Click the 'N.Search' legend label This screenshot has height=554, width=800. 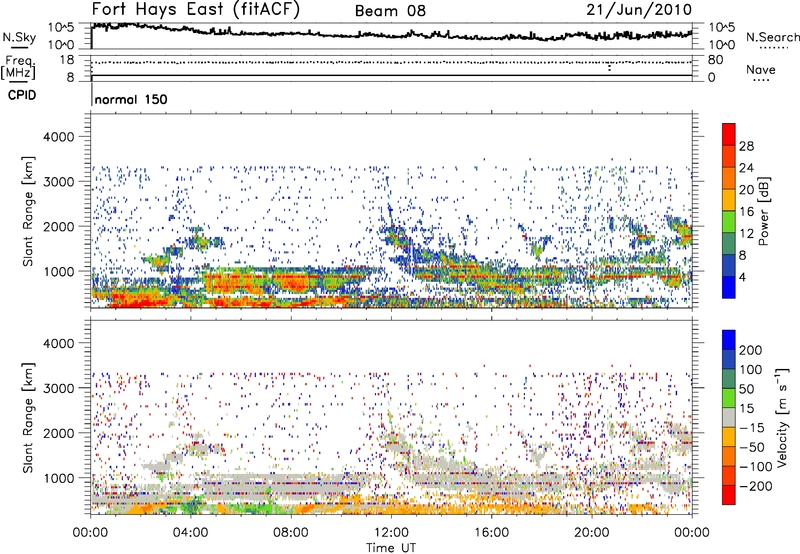tap(772, 37)
